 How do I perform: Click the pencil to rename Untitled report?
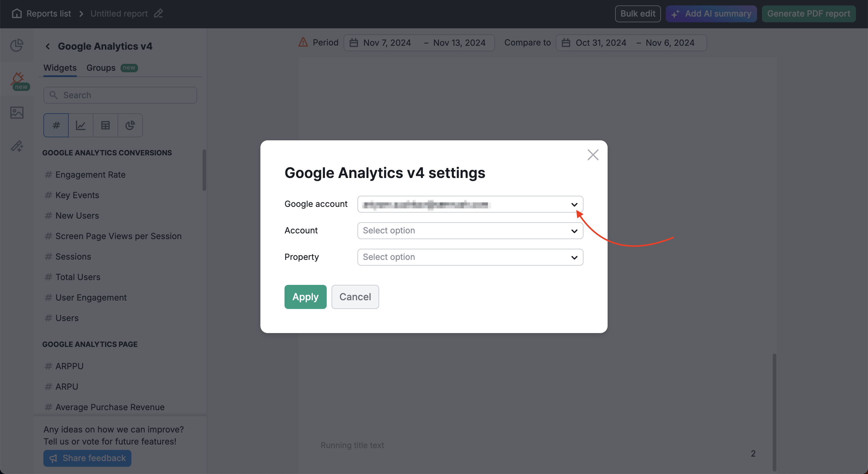[158, 14]
